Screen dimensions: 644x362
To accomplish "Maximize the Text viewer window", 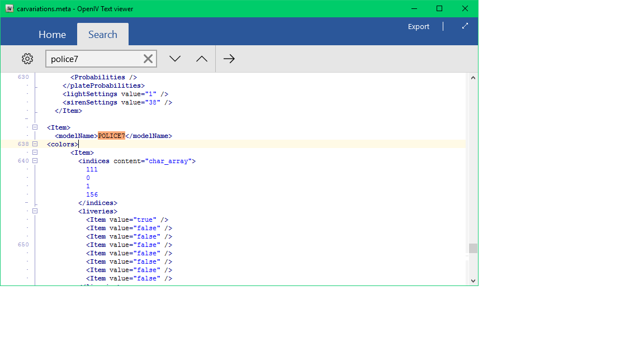I will click(x=439, y=8).
